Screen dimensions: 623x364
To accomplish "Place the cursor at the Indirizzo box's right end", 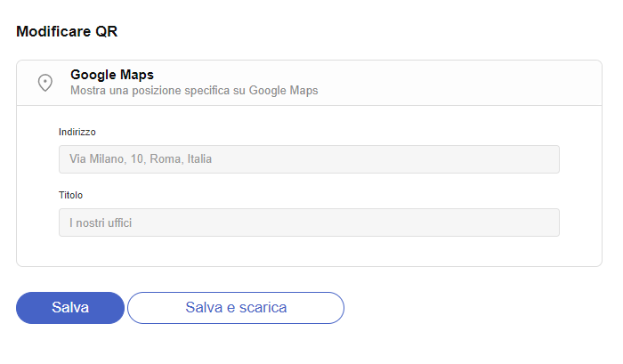I will [x=550, y=159].
